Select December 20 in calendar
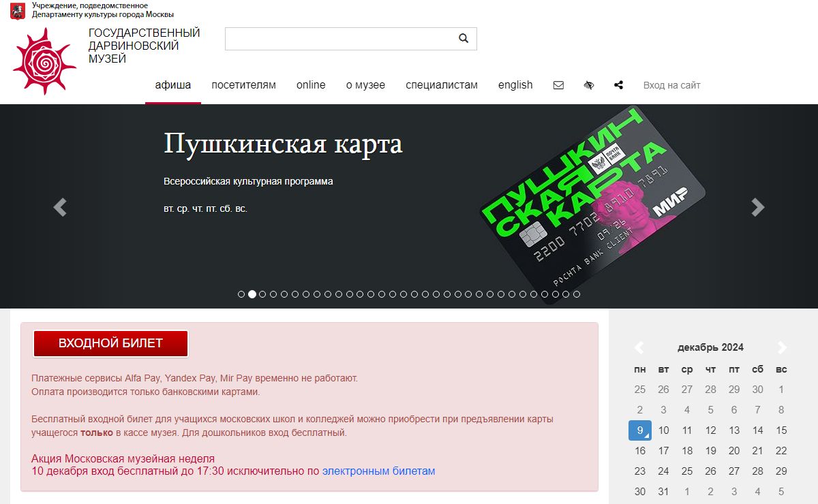Image resolution: width=818 pixels, height=504 pixels. (x=734, y=451)
